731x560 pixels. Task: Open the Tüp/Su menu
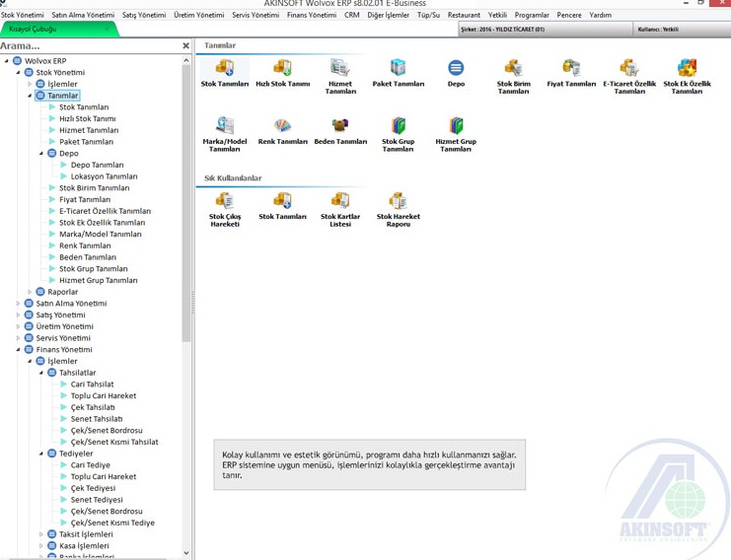pos(428,15)
